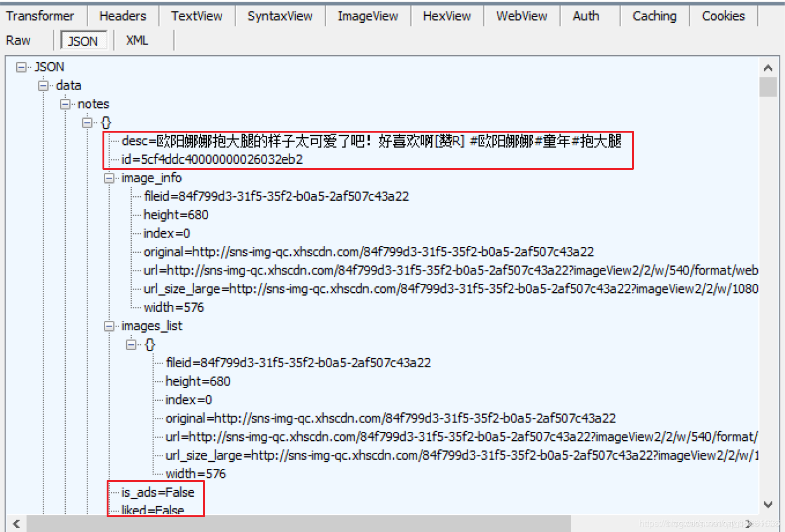Select url_size_large row under image_info
The height and width of the screenshot is (532, 785).
(x=451, y=289)
